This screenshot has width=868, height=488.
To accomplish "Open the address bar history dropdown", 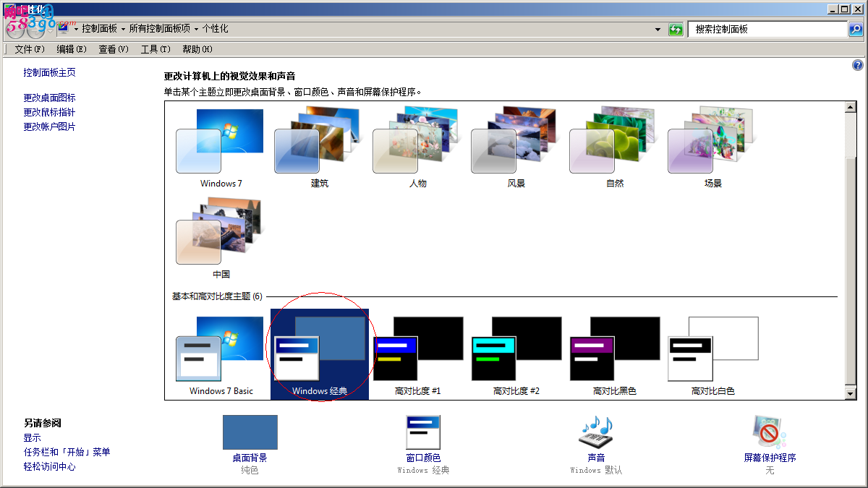I will [658, 29].
